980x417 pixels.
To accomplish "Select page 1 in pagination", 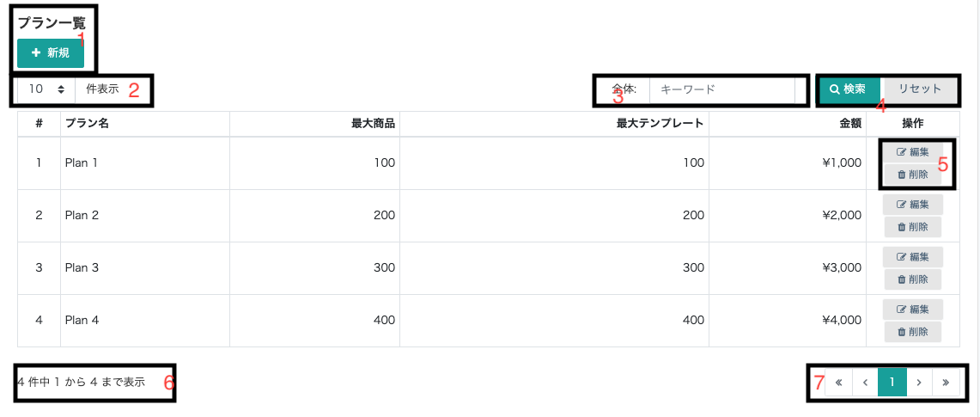I will click(892, 383).
